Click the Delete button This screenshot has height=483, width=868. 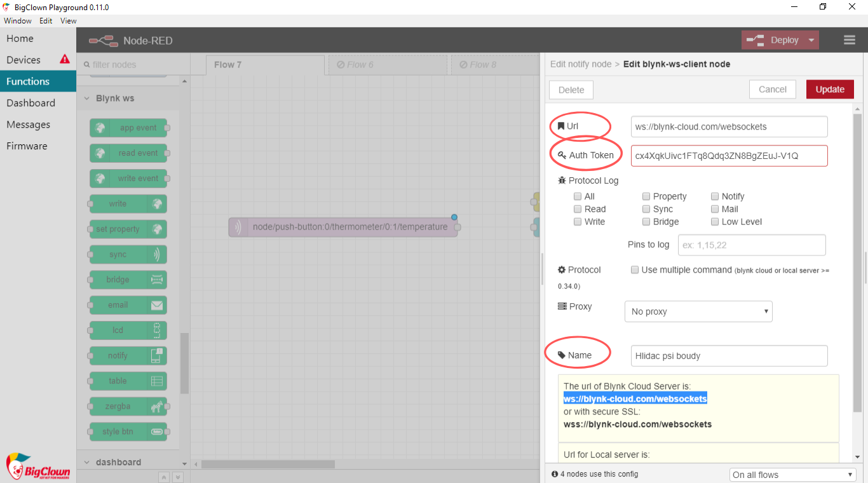(x=571, y=90)
